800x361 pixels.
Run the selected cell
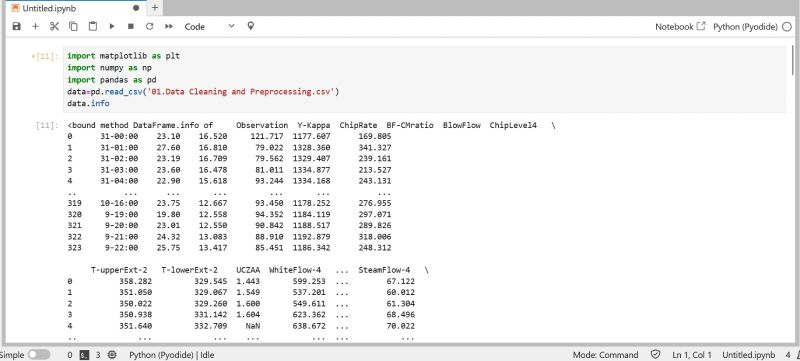pos(112,27)
